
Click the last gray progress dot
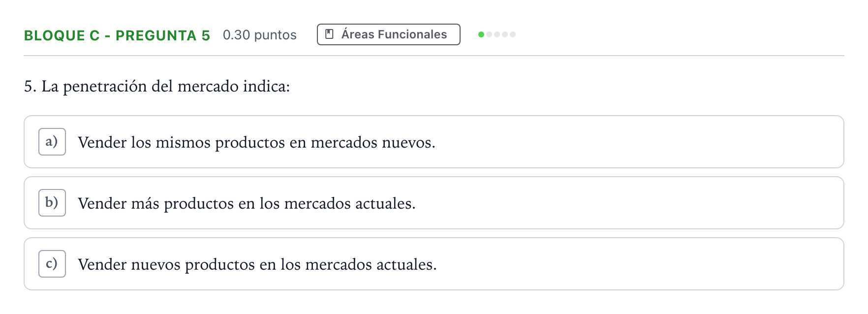tap(513, 34)
